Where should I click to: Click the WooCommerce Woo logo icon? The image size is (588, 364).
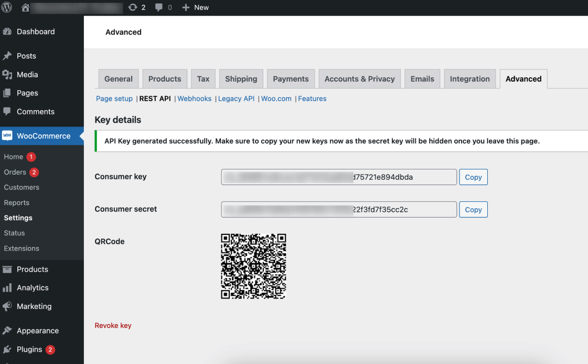tap(7, 136)
